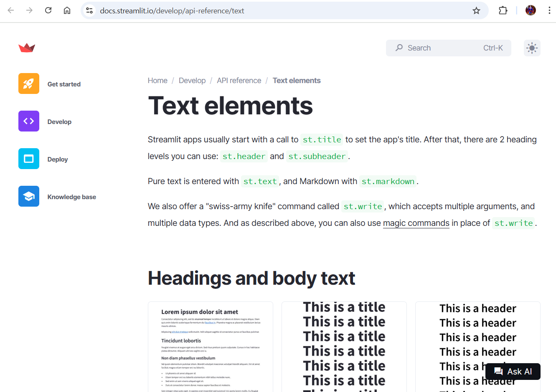
Task: Click the browser forward arrow
Action: [29, 10]
